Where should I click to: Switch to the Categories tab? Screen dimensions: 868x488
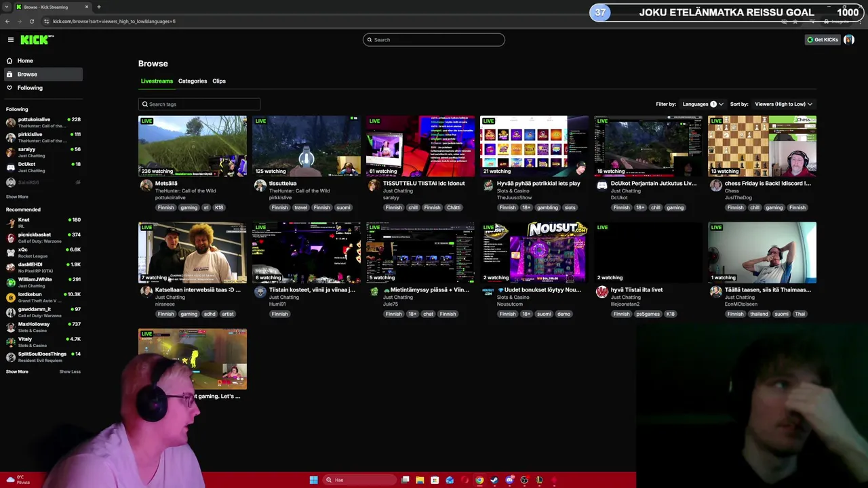(193, 81)
